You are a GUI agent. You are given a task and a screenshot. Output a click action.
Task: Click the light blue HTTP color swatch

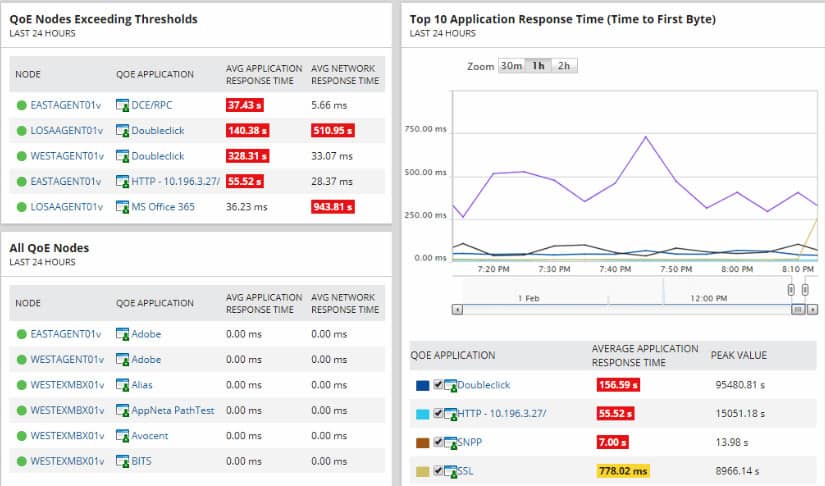click(x=422, y=414)
